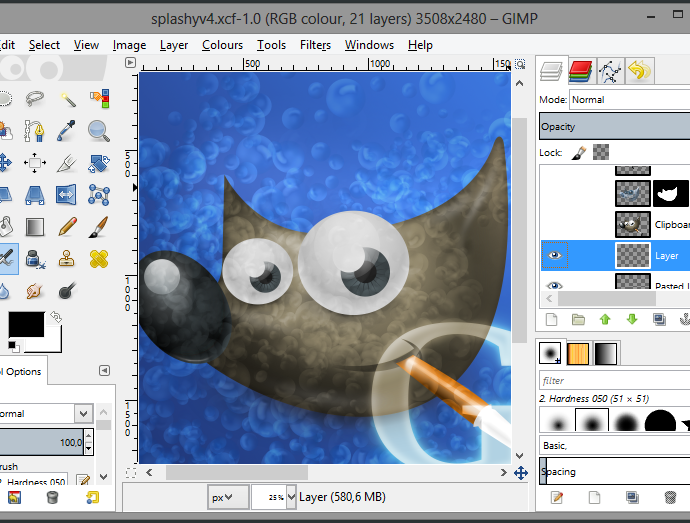Select the Smudge finger tool
The width and height of the screenshot is (690, 523).
(35, 291)
